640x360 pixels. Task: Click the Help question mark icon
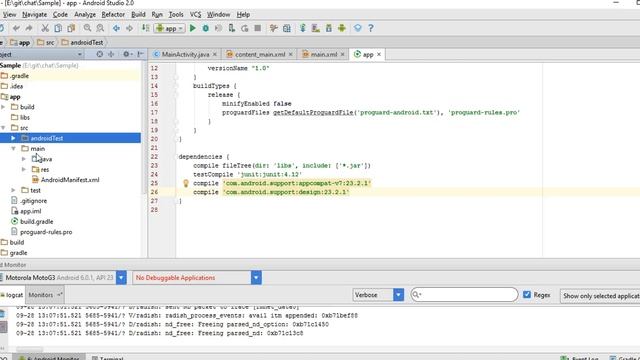tap(371, 28)
